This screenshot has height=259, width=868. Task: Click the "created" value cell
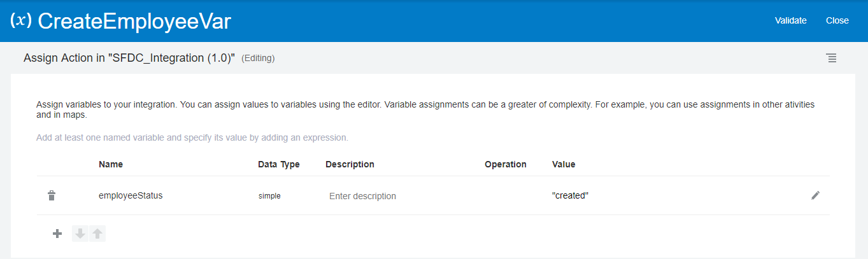tap(570, 196)
